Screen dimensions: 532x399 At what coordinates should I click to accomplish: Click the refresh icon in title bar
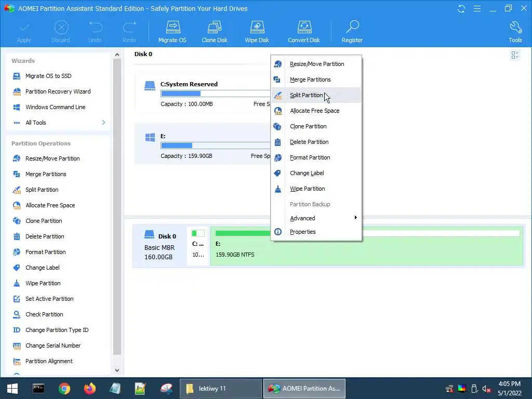[461, 8]
